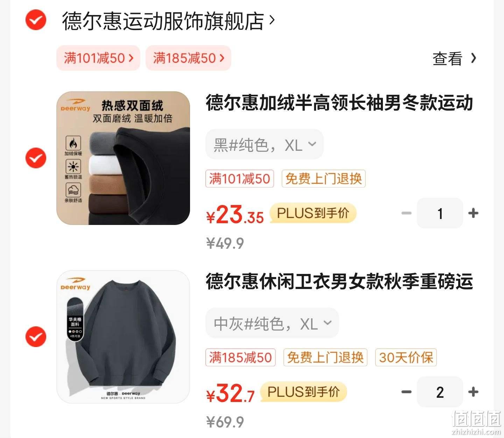The height and width of the screenshot is (438, 504).
Task: Open store page via arrow beside 德尔惠运动服饰旗舰店
Action: (x=272, y=21)
